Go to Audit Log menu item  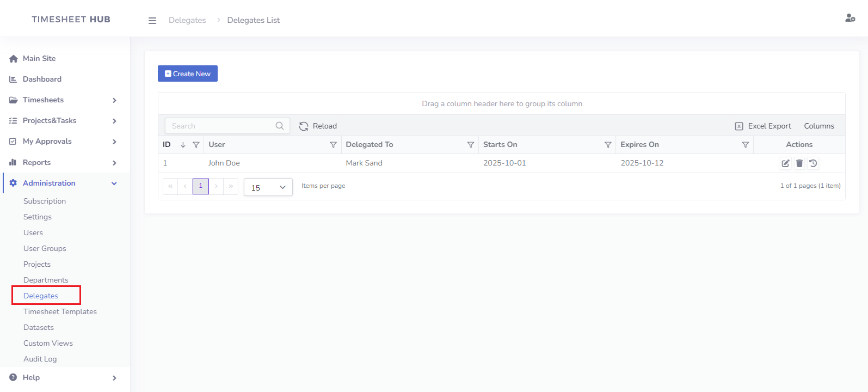point(40,359)
